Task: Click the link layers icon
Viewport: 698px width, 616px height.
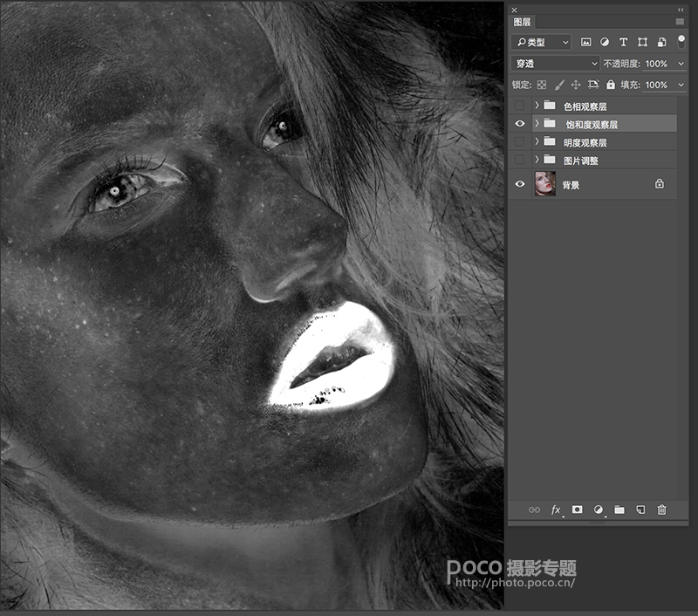Action: [x=534, y=510]
